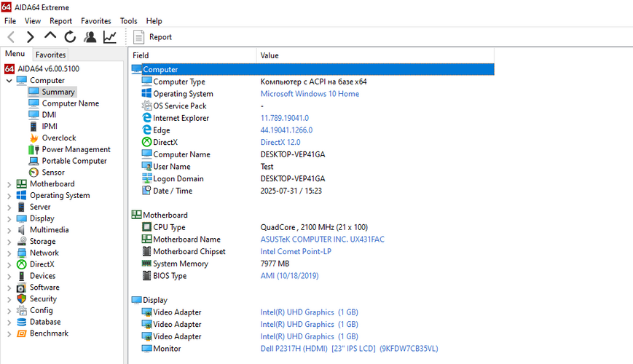This screenshot has width=633, height=364.
Task: Select the System Memory row
Action: click(313, 264)
